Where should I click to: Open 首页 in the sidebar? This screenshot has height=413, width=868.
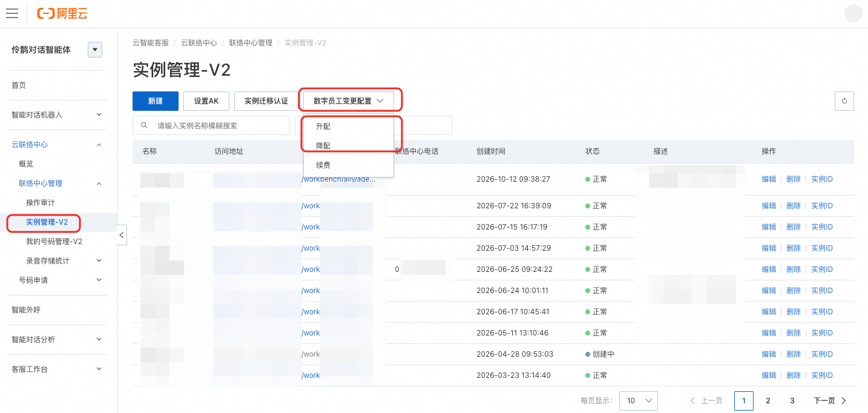pos(19,85)
